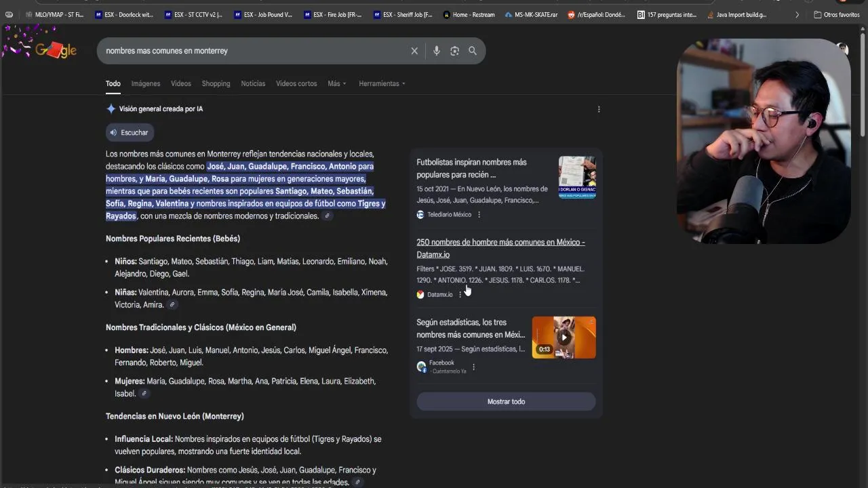Open the Según estadísticas Facebook video link
The width and height of the screenshot is (868, 488).
point(471,328)
